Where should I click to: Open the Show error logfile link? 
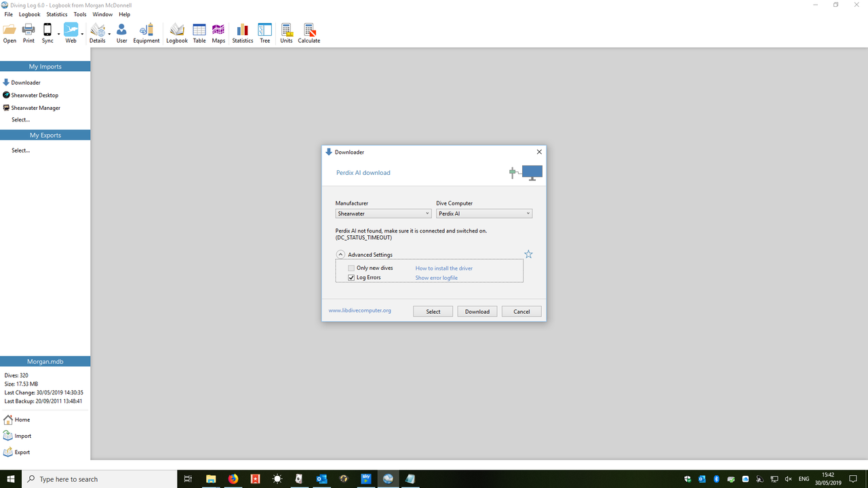point(437,278)
